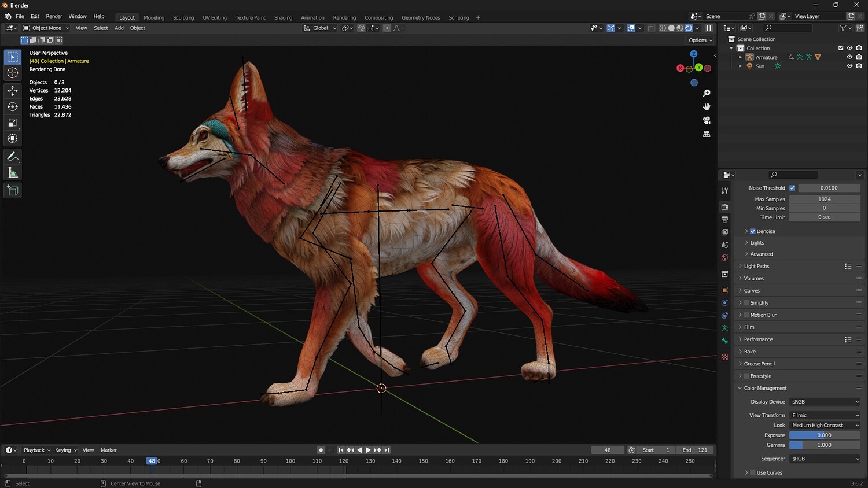Click the camera view icon in viewport
This screenshot has width=868, height=488.
[707, 120]
